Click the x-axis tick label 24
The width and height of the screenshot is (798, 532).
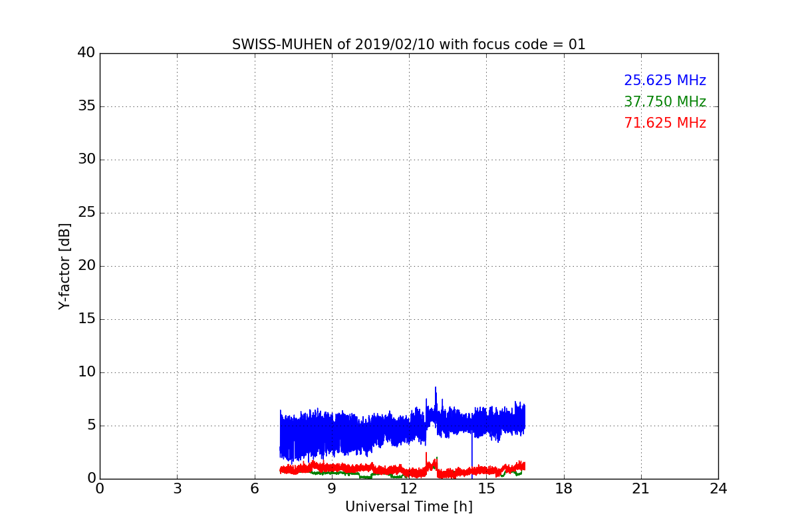pos(718,489)
